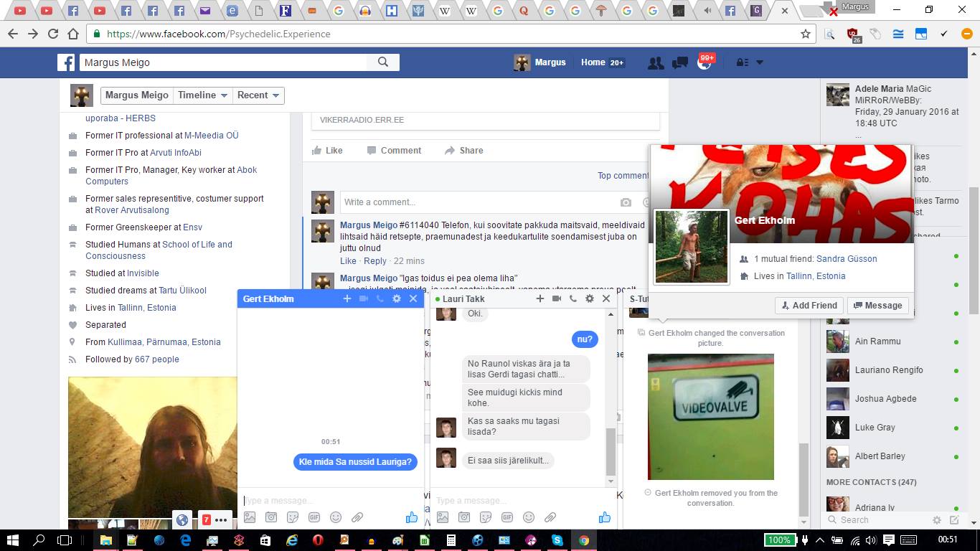Open the camera icon in the Gert Ekholm chat
Image resolution: width=980 pixels, height=551 pixels.
(x=271, y=517)
